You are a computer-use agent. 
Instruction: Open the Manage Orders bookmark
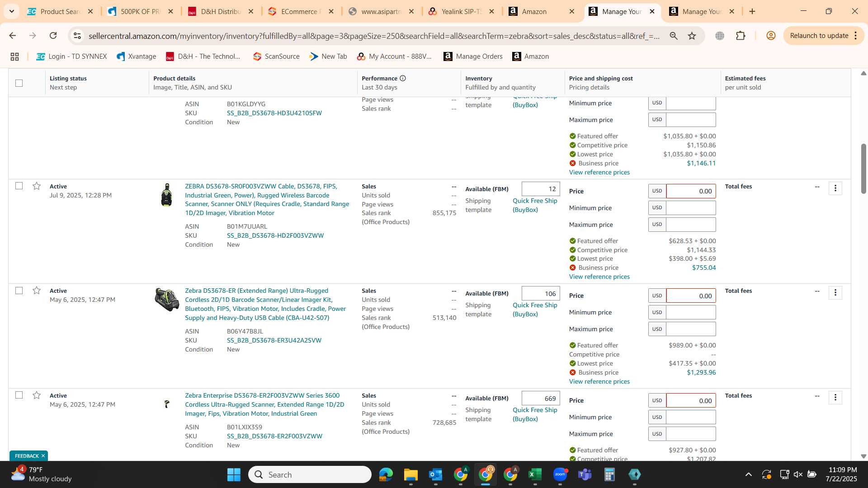[473, 56]
